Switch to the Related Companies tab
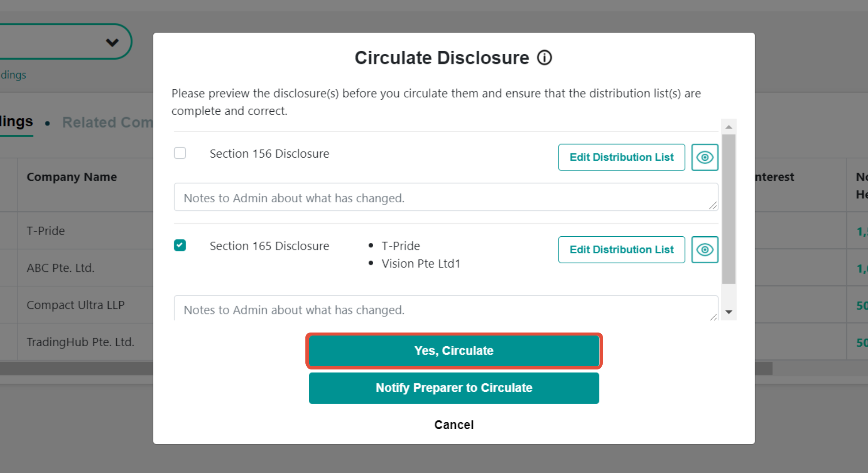This screenshot has height=473, width=868. (x=108, y=122)
